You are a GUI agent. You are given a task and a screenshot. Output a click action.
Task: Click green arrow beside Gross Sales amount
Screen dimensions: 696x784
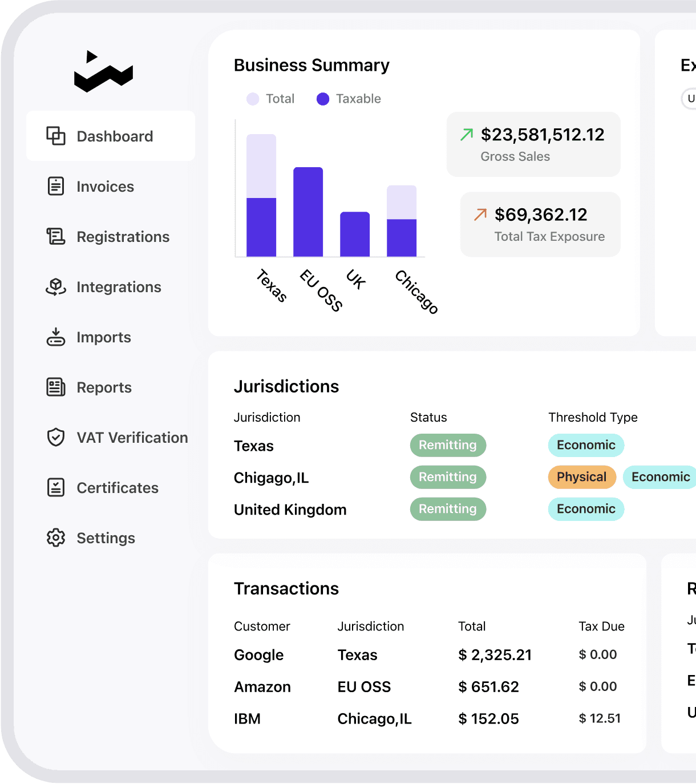pyautogui.click(x=467, y=134)
